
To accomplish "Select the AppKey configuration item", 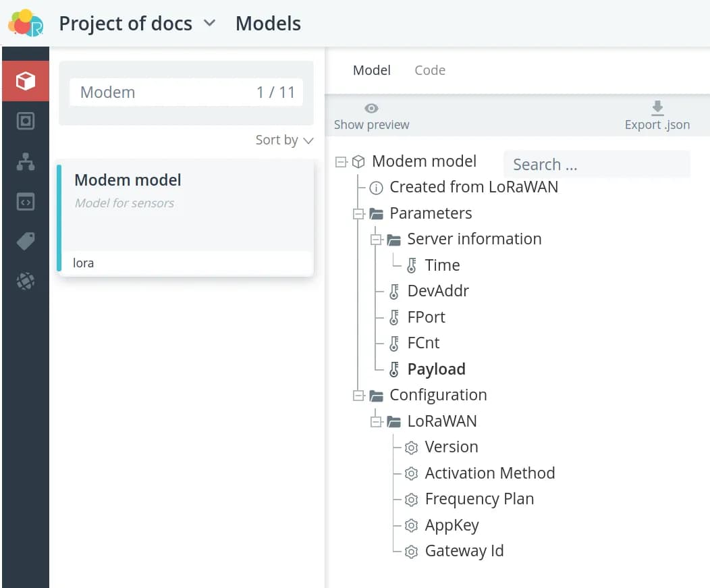I will click(452, 525).
